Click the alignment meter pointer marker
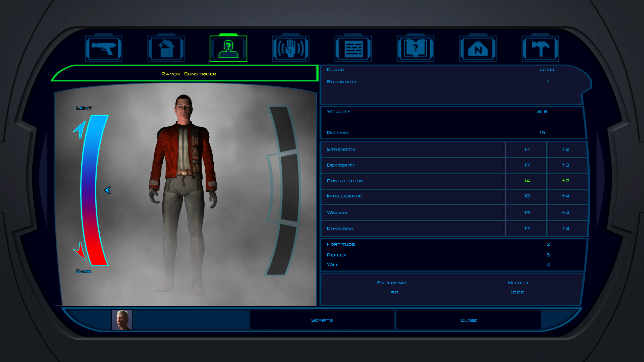 (x=107, y=190)
